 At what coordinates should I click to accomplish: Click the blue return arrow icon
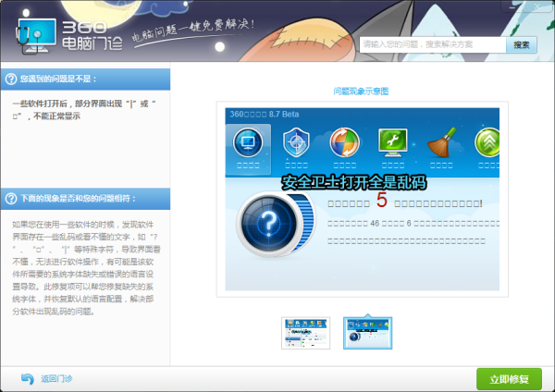point(28,378)
